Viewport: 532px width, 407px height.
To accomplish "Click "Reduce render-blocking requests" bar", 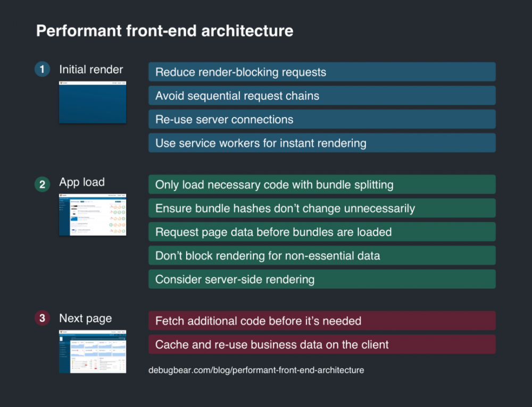I will tap(322, 72).
